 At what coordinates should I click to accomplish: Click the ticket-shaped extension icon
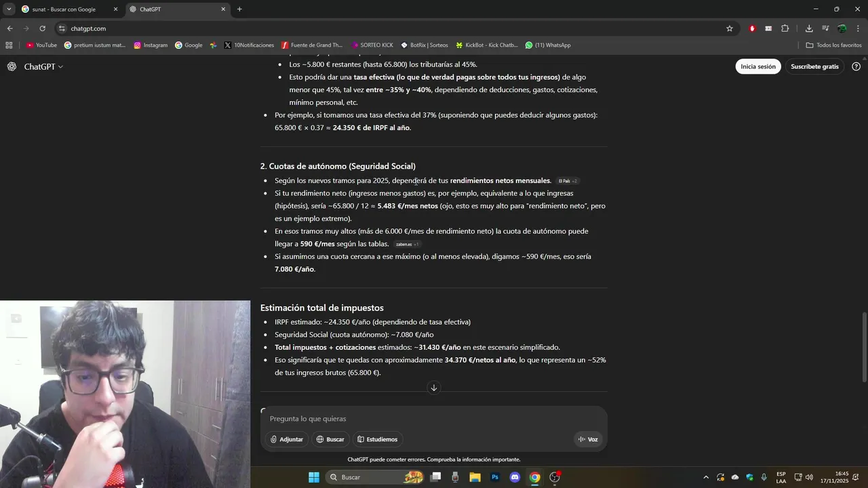coord(768,28)
